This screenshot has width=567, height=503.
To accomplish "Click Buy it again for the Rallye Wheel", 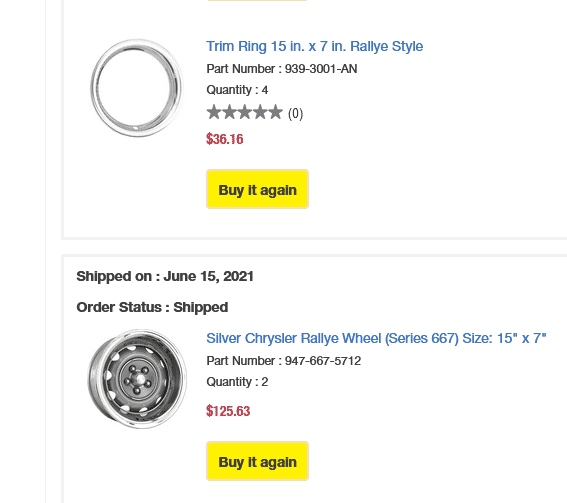I will coord(257,461).
